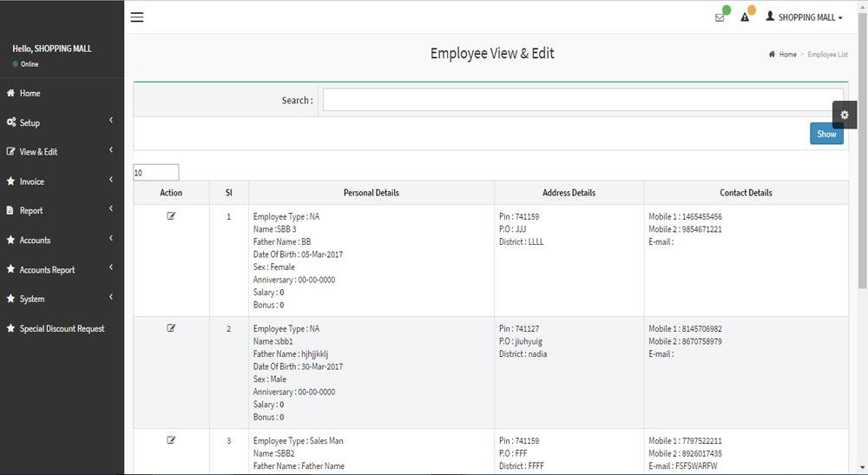Click the Accounts star icon in sidebar
Image resolution: width=868 pixels, height=475 pixels.
pos(10,240)
